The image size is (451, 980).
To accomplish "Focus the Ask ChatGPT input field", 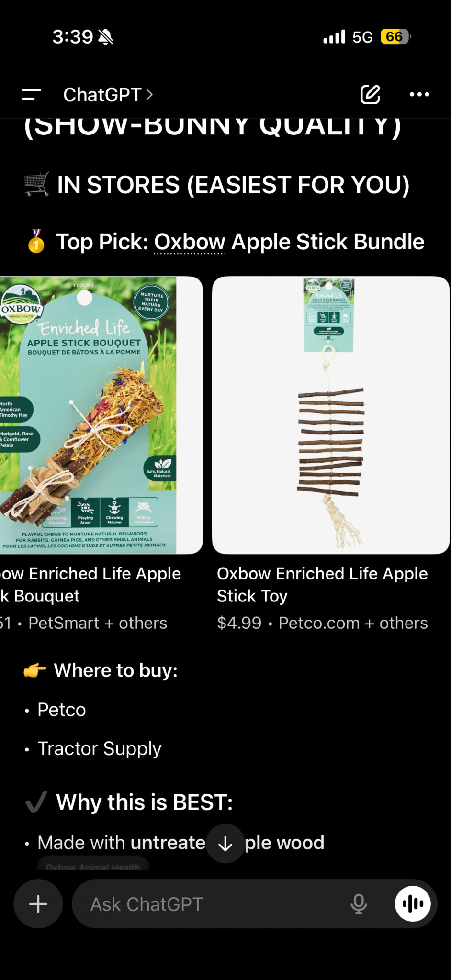I will (211, 904).
